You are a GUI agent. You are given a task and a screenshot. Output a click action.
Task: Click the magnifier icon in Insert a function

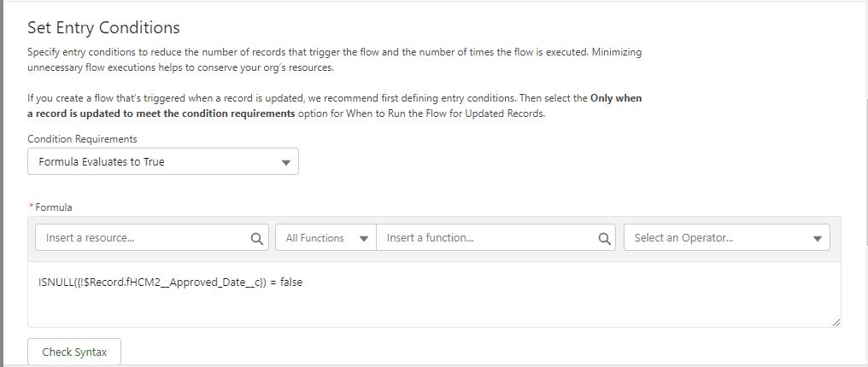[604, 239]
